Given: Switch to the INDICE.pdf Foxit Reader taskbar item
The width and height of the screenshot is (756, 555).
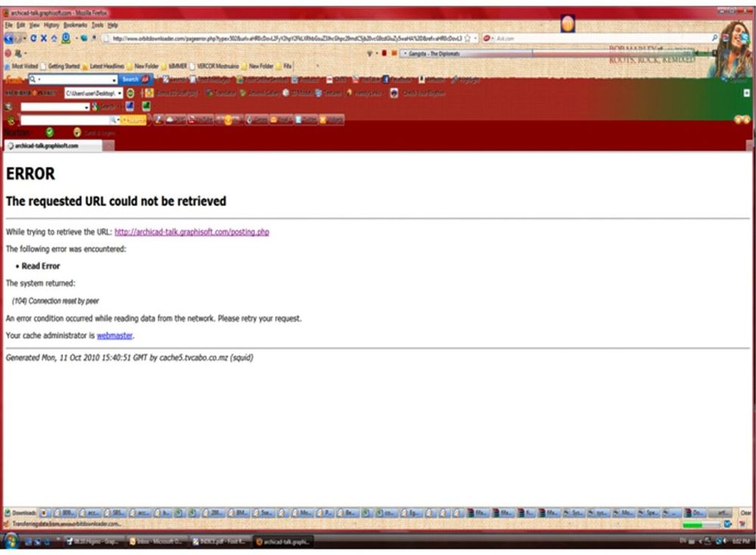Looking at the screenshot, I should pyautogui.click(x=219, y=541).
